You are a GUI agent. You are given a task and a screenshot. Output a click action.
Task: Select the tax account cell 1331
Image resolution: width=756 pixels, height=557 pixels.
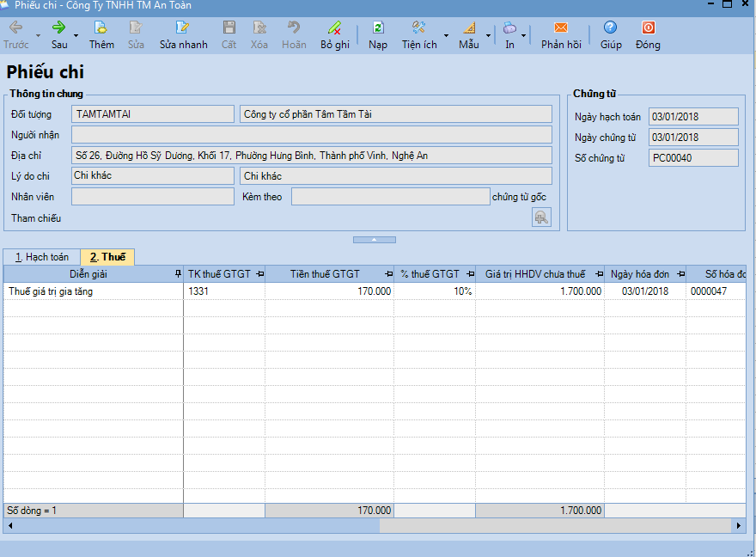[x=224, y=291]
